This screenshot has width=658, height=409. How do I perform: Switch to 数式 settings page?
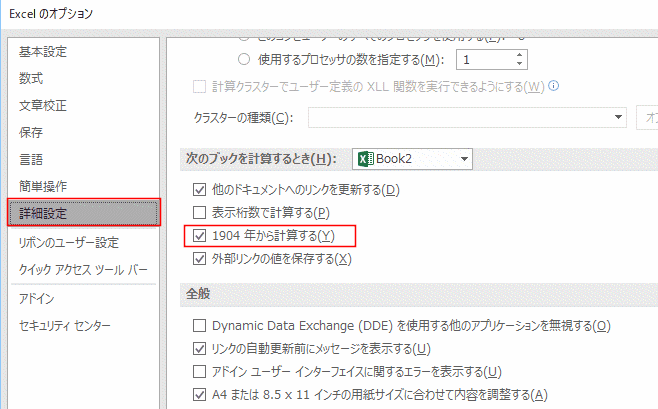(x=31, y=78)
